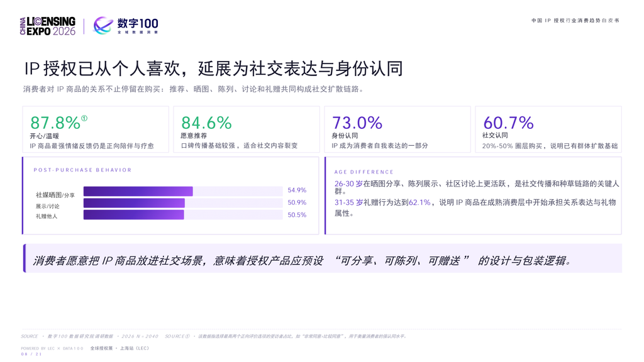Click the 全球授权展 · 上海站 (LEC) footer text
This screenshot has width=644, height=362.
coord(119,348)
